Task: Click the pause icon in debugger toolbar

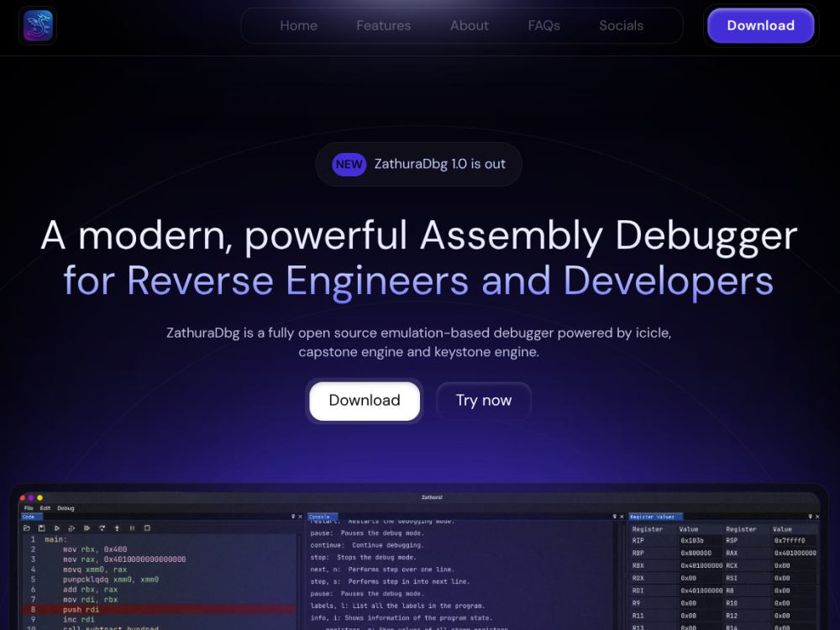Action: click(x=132, y=528)
